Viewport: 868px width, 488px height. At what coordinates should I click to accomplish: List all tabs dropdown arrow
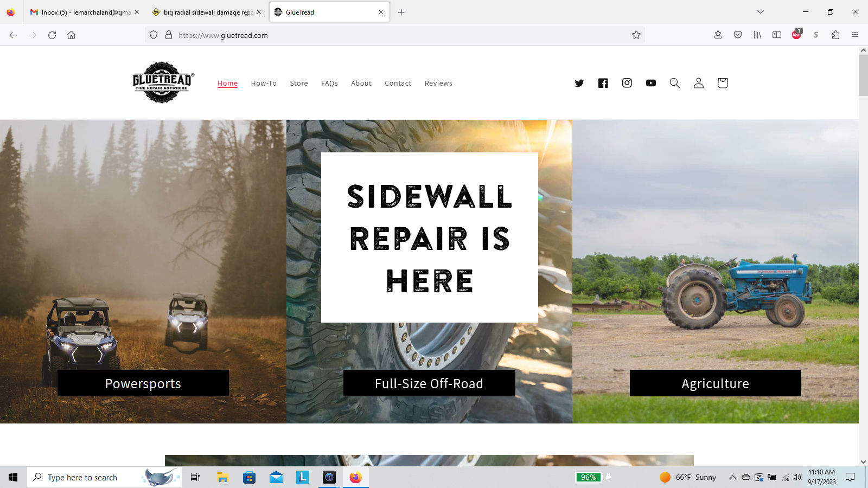(761, 12)
